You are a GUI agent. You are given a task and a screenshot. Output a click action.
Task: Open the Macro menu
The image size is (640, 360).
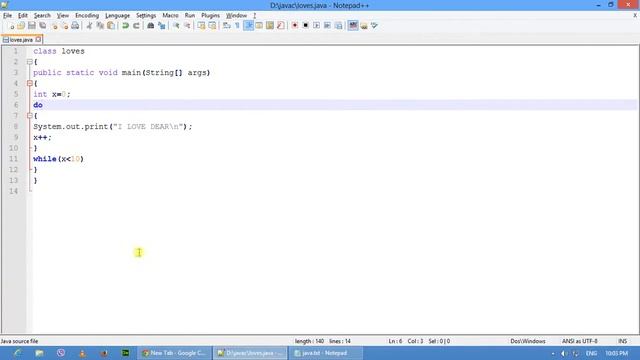click(170, 16)
